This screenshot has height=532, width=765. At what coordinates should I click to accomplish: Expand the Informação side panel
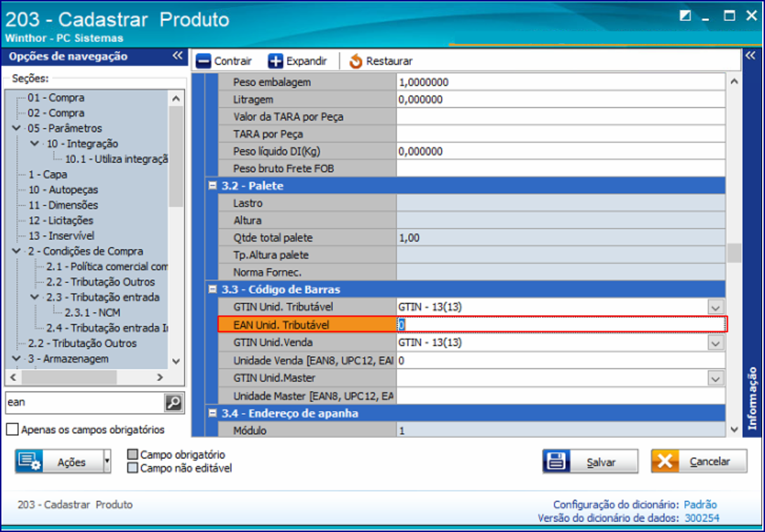tap(750, 55)
